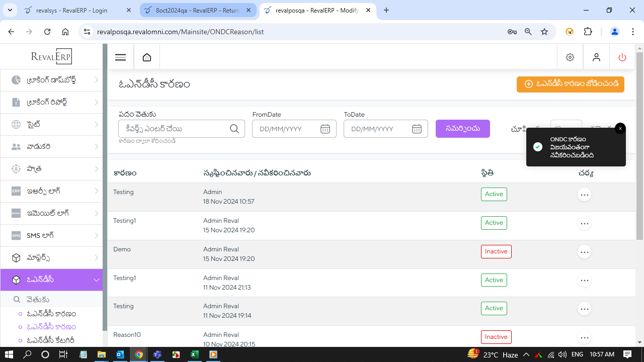Open Excel from the Windows taskbar
644x362 pixels.
[x=194, y=354]
